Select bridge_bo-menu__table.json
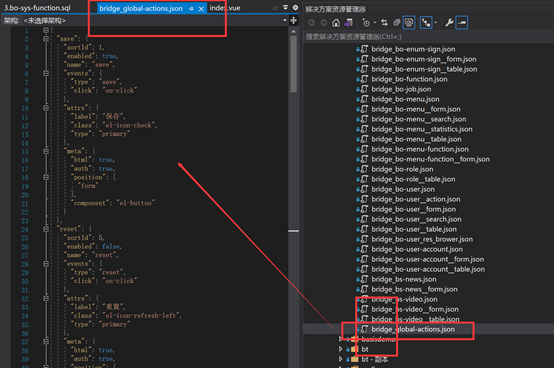554x368 pixels. click(x=416, y=139)
